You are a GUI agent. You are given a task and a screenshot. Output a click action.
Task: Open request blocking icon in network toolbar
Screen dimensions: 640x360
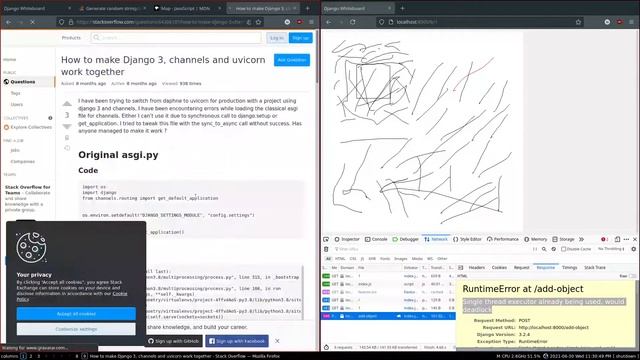554,249
